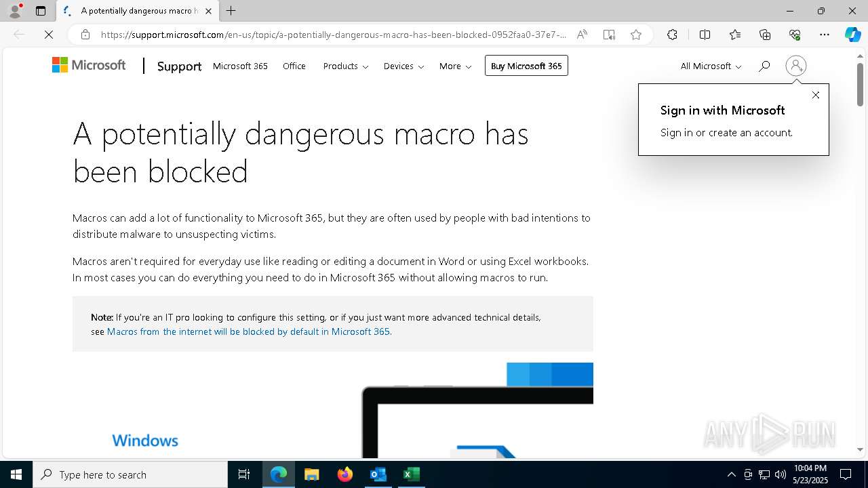Open Edge Settings and more menu
Screen dimensions: 868x488
(825, 35)
